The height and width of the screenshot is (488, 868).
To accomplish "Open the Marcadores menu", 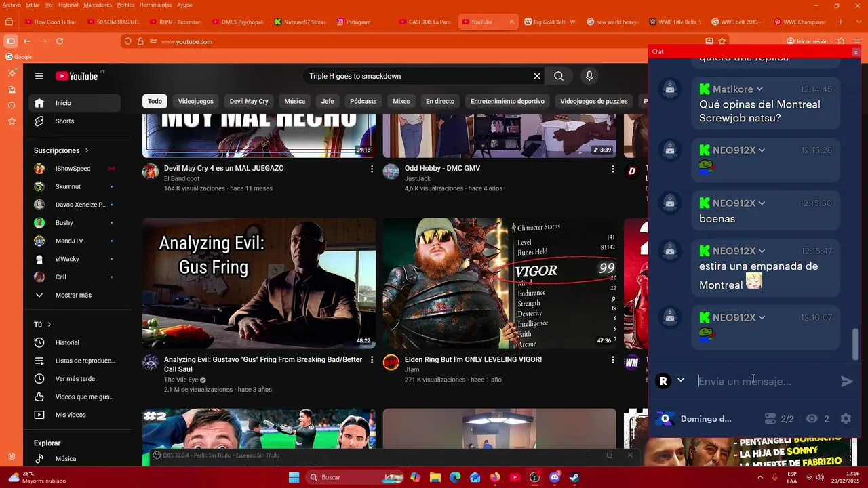I will coord(98,5).
